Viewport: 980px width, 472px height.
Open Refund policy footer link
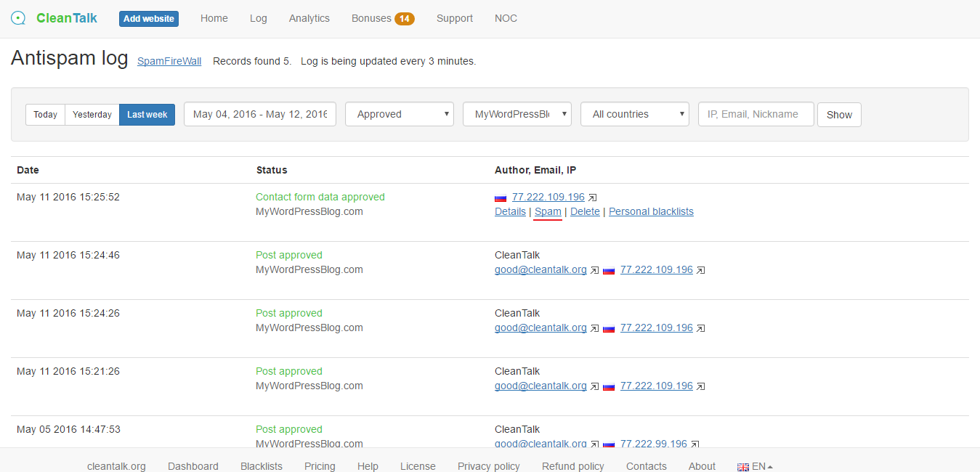pyautogui.click(x=573, y=466)
